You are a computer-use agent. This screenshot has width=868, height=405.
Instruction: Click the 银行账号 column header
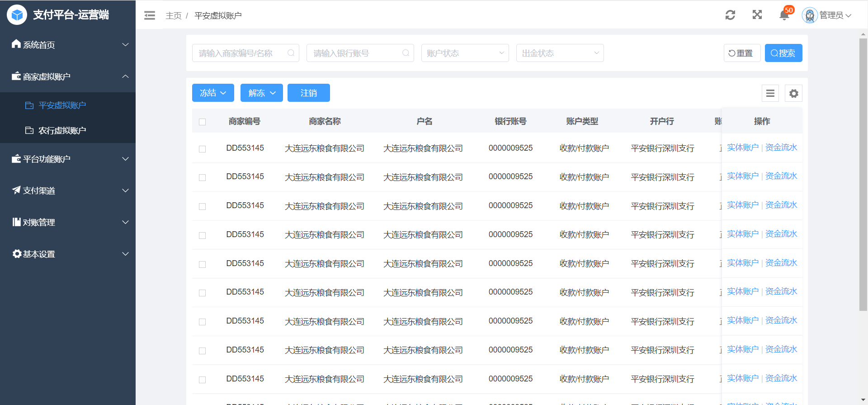[x=510, y=121]
